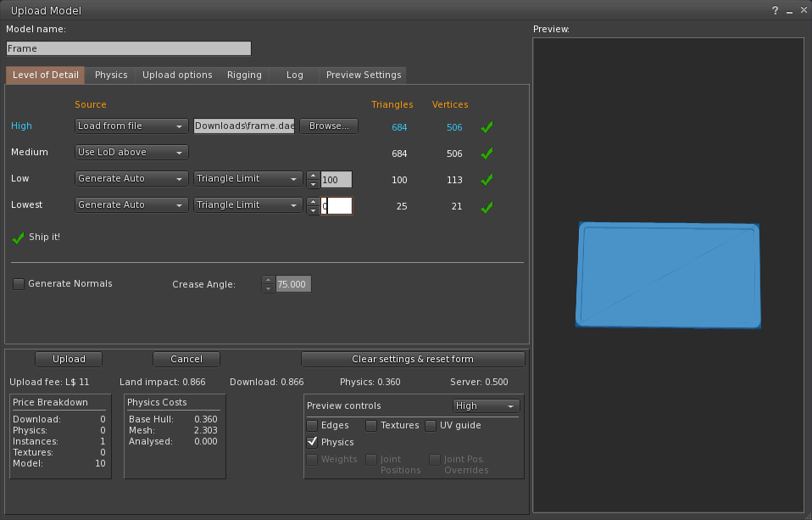Viewport: 812px width, 520px height.
Task: Uncheck the Physics preview checkbox
Action: (312, 442)
